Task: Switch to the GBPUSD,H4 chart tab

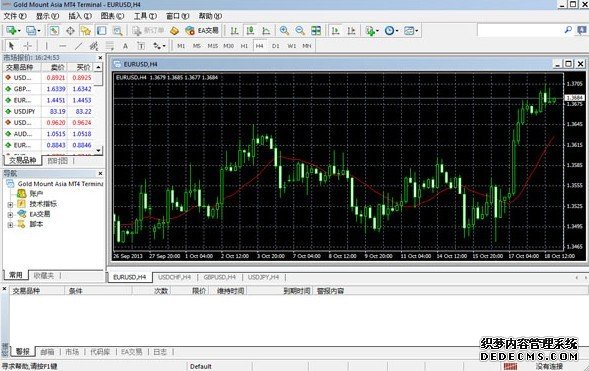Action: click(x=220, y=277)
